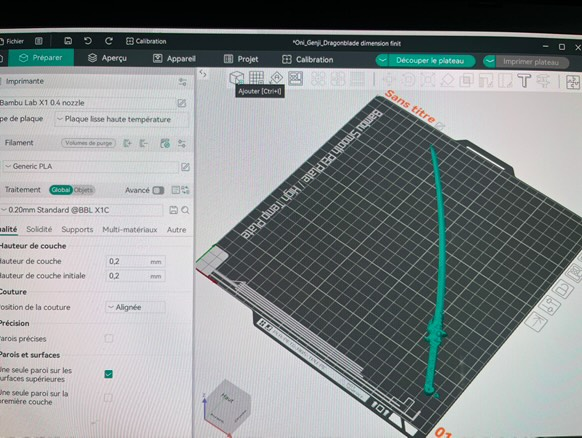Click the Add model cube icon

click(236, 78)
